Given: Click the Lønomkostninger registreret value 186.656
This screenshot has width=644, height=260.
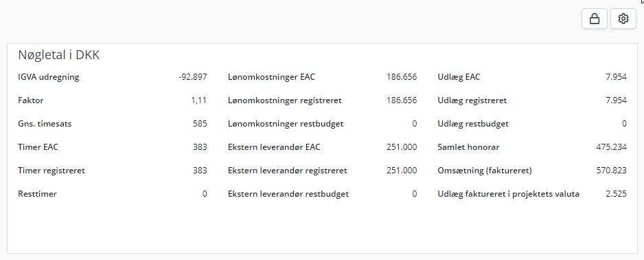Looking at the screenshot, I should coord(402,100).
